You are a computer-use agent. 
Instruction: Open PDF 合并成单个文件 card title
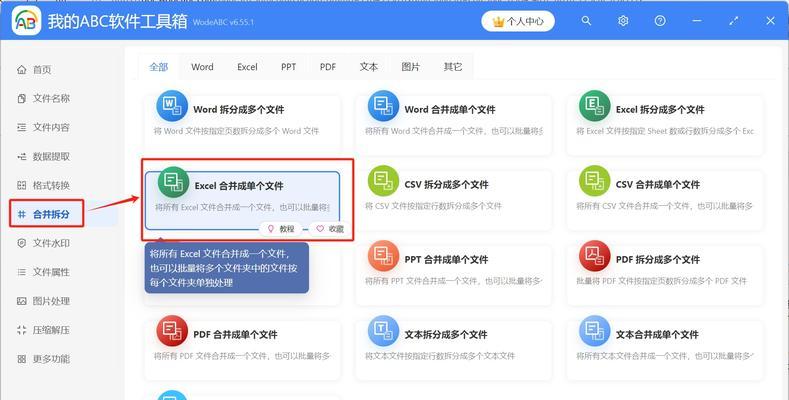click(235, 335)
